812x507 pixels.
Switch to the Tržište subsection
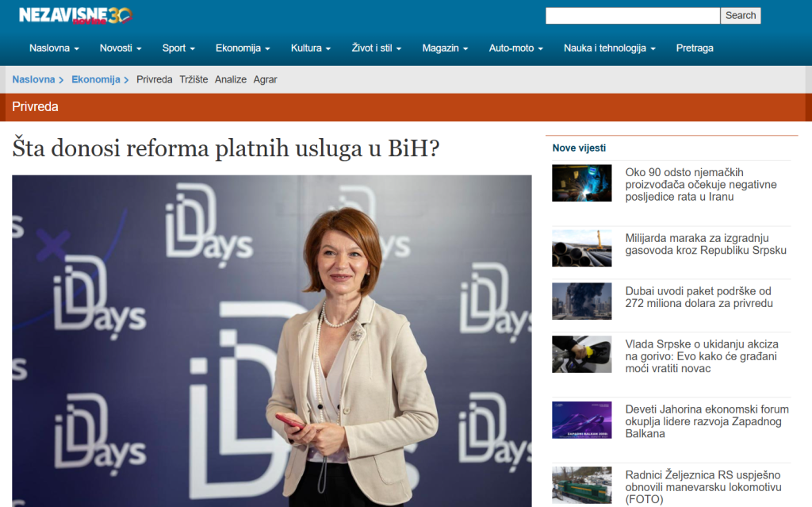tap(193, 79)
